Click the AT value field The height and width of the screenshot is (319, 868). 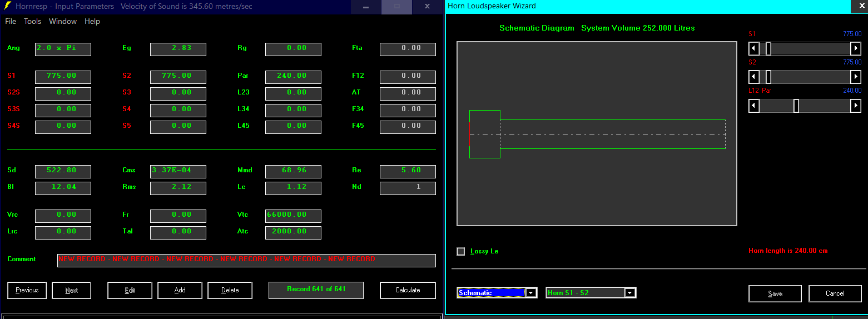[408, 93]
